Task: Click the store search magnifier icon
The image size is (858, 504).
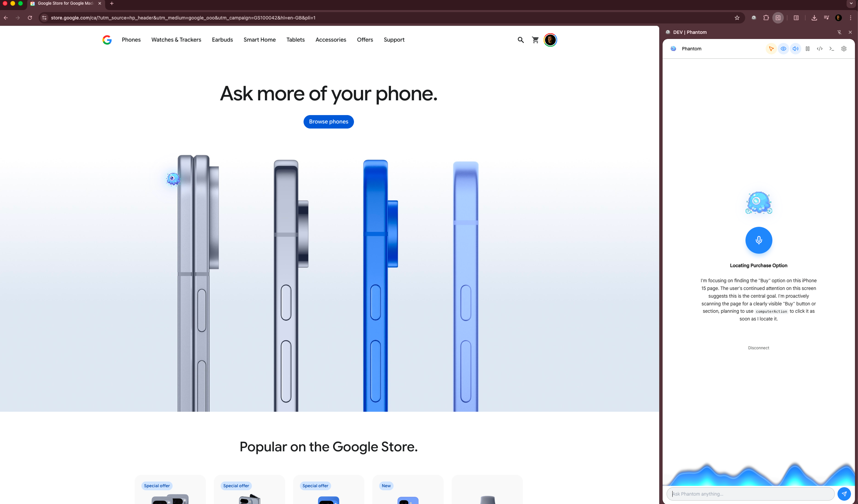Action: (521, 40)
